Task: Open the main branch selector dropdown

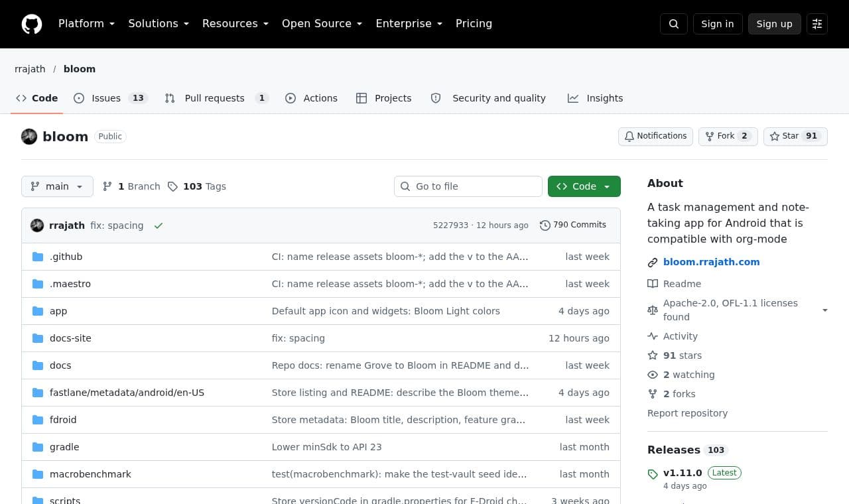Action: (57, 186)
